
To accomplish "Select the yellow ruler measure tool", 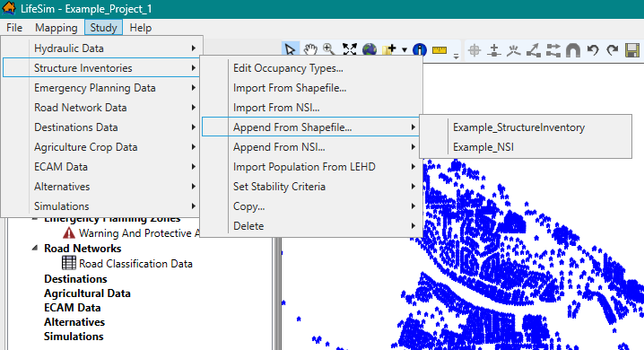I will pyautogui.click(x=439, y=50).
